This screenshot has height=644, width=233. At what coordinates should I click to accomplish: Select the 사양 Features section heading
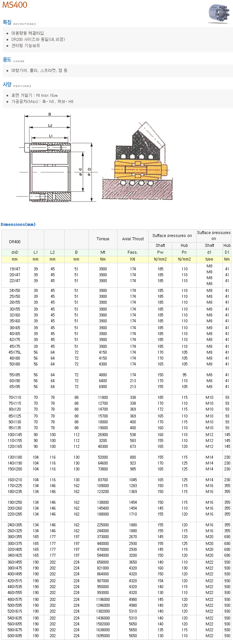[x=17, y=85]
